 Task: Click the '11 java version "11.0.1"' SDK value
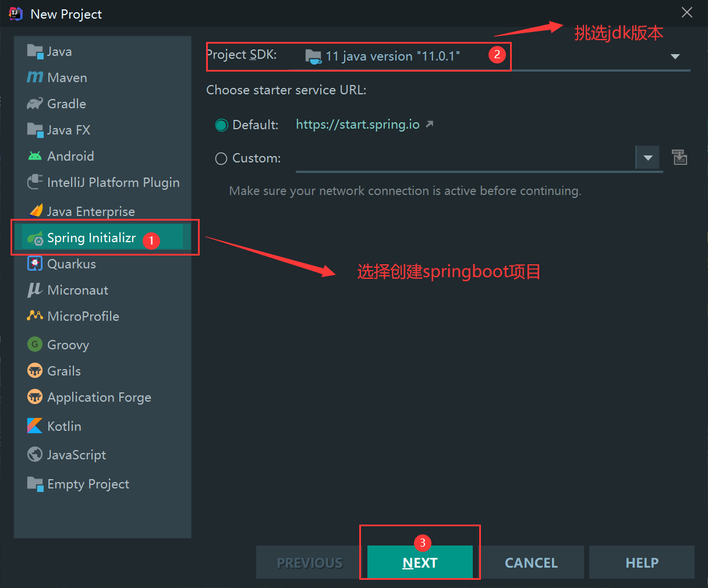(x=392, y=56)
